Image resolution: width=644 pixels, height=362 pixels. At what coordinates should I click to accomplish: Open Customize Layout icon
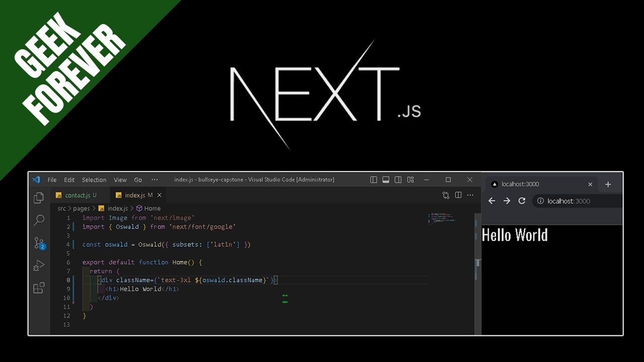[411, 179]
